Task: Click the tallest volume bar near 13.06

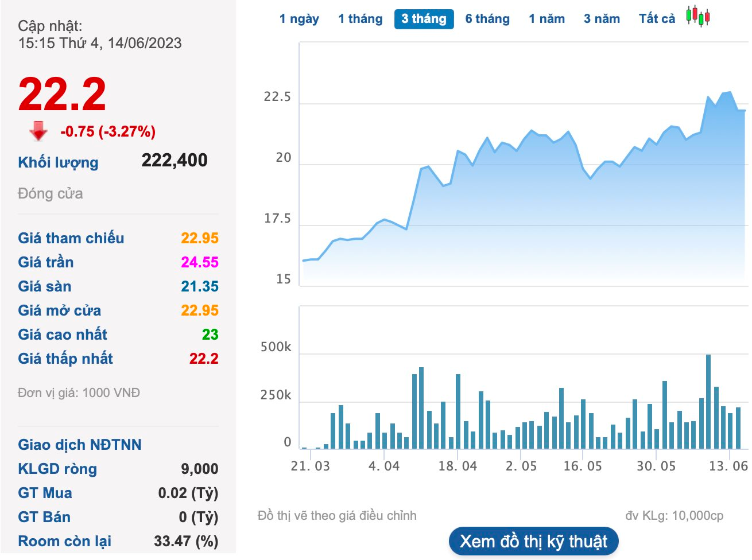Action: click(708, 402)
